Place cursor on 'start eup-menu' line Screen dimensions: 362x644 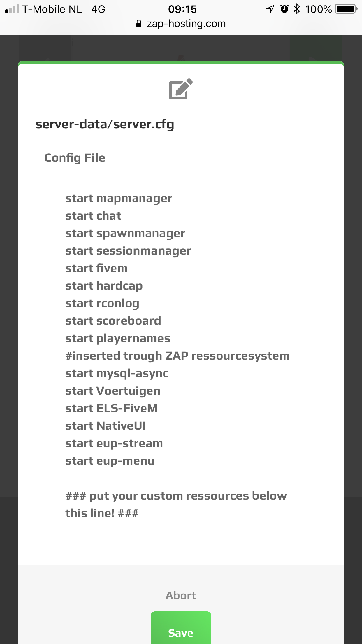coord(110,461)
